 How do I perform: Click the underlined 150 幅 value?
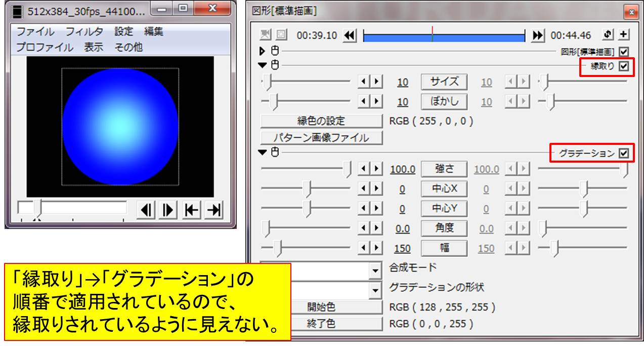[x=403, y=249]
